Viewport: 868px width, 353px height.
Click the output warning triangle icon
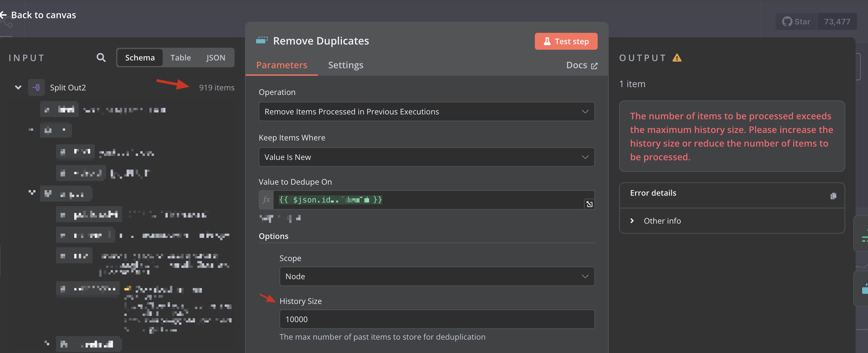pos(677,58)
